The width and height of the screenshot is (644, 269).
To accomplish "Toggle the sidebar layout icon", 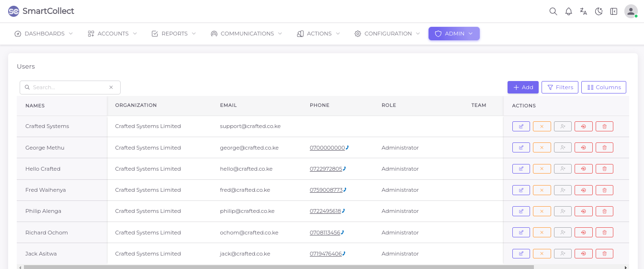I will coord(613,12).
